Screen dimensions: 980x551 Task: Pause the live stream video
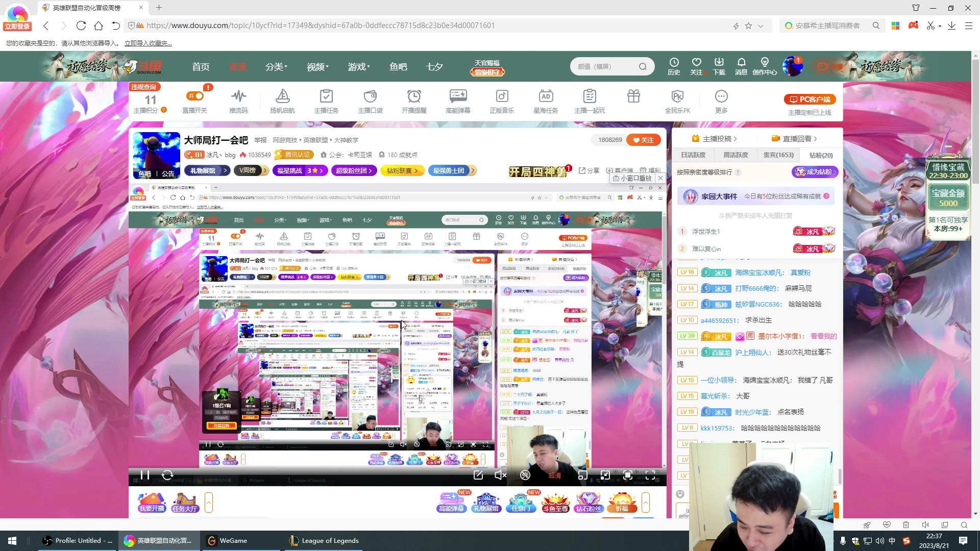coord(145,475)
